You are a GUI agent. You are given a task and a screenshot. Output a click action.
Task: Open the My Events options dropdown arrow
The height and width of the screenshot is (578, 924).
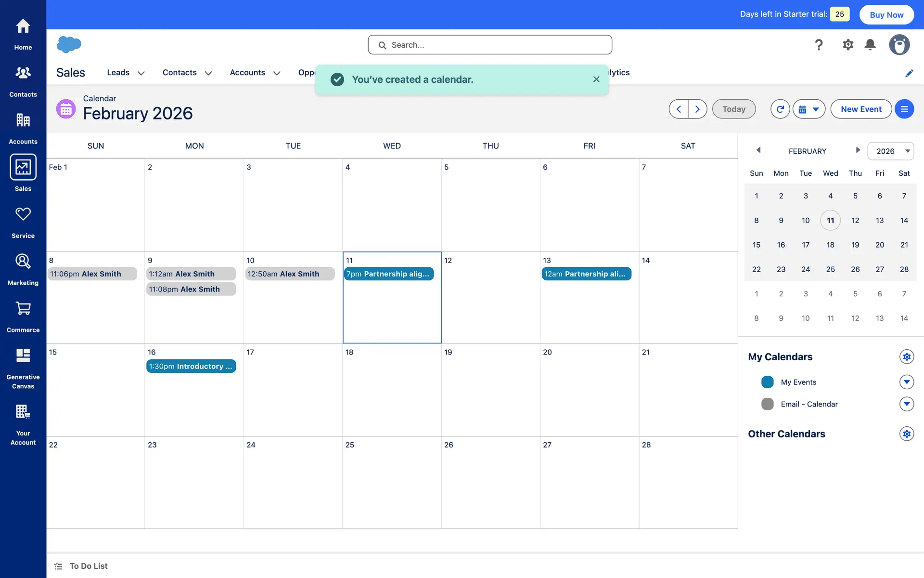click(x=906, y=382)
